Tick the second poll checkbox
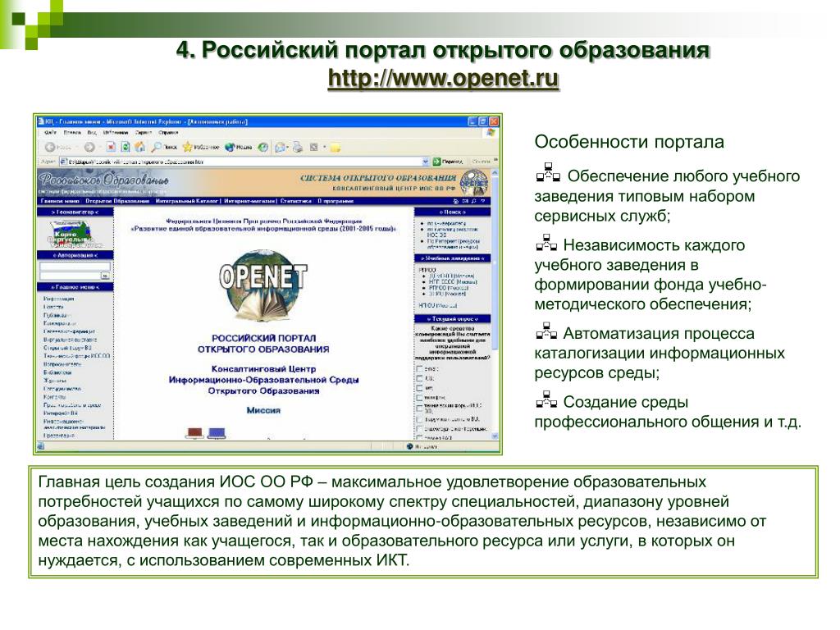840x630 pixels. click(419, 378)
